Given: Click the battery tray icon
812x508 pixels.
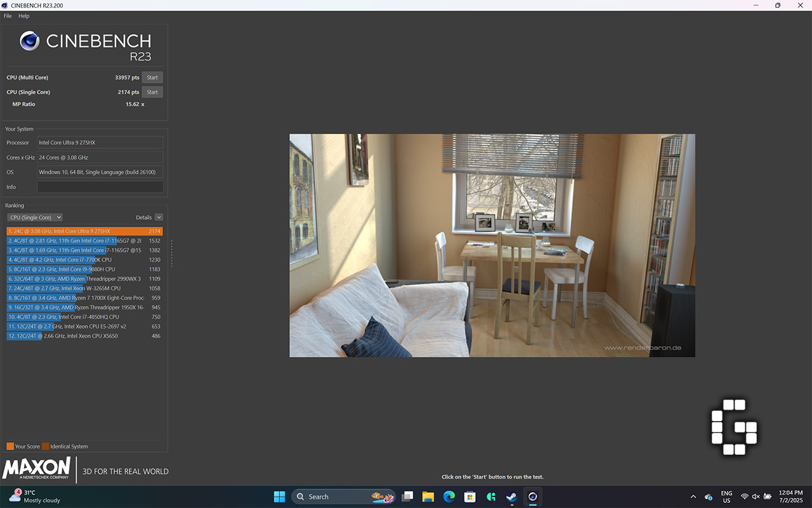Looking at the screenshot, I should (x=767, y=497).
